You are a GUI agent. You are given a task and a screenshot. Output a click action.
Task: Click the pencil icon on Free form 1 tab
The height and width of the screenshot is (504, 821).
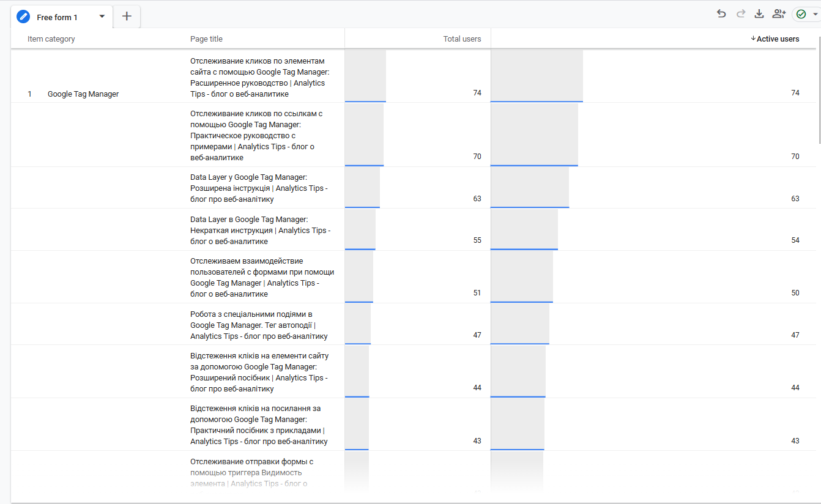point(23,17)
